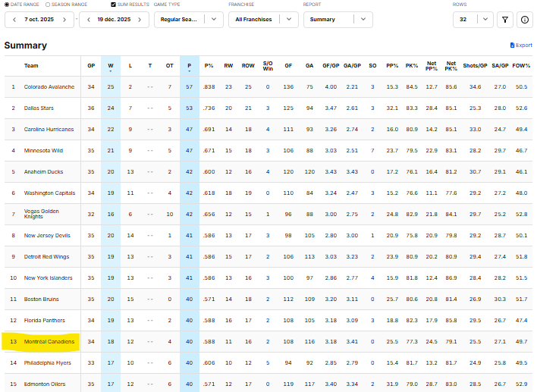The image size is (537, 392).
Task: Open the filter icon button
Action: pos(506,20)
